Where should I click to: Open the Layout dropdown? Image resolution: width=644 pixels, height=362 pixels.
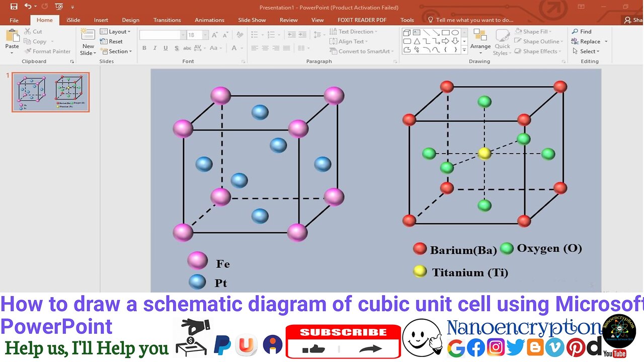coord(115,31)
